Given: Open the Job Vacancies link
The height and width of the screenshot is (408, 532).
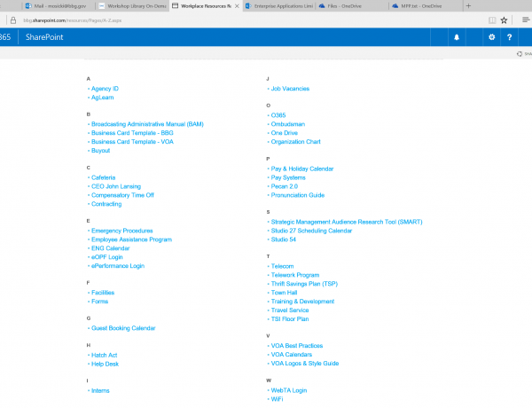Looking at the screenshot, I should tap(290, 89).
